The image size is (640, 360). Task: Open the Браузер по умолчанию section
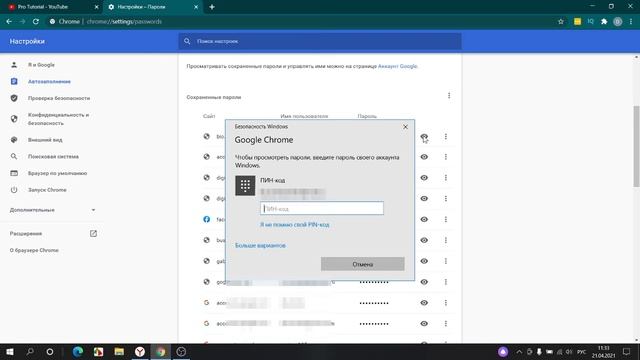(x=57, y=173)
